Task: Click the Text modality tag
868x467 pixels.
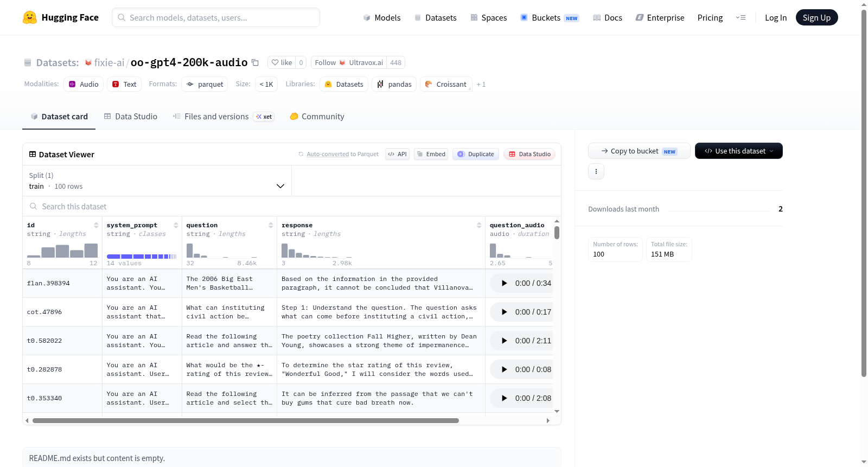Action: point(124,84)
